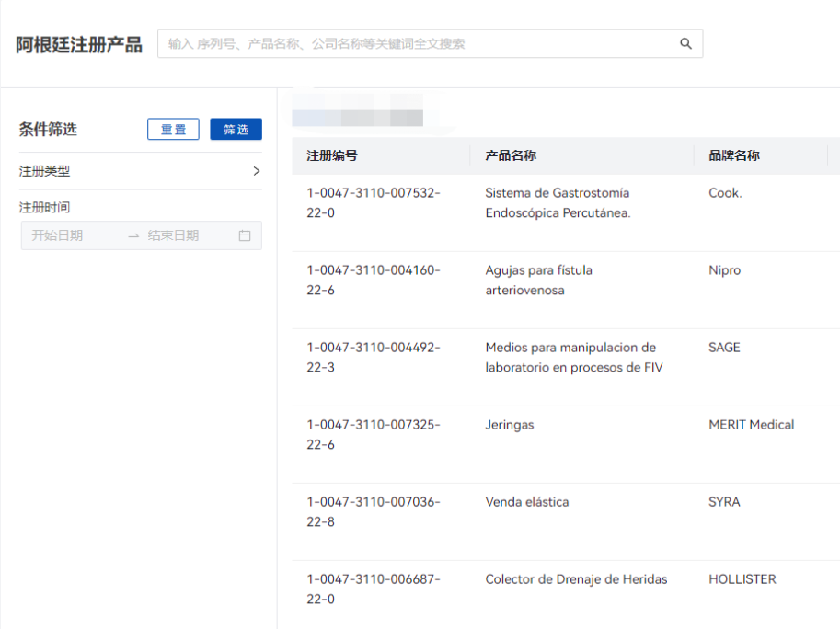The height and width of the screenshot is (629, 840).
Task: Click the 阿根廷注册产品 page title
Action: [x=79, y=44]
